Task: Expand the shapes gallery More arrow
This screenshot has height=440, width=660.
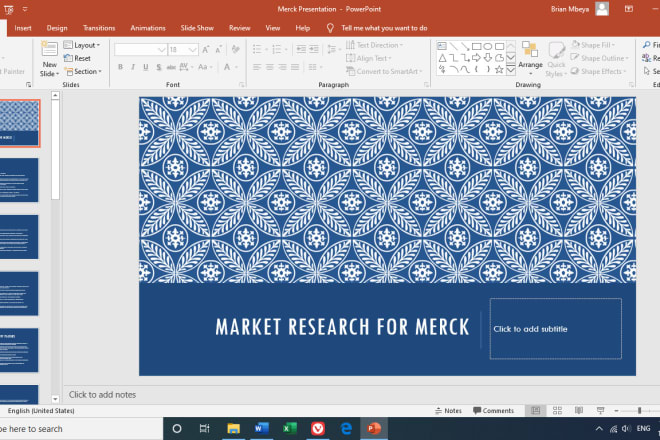Action: coord(511,70)
